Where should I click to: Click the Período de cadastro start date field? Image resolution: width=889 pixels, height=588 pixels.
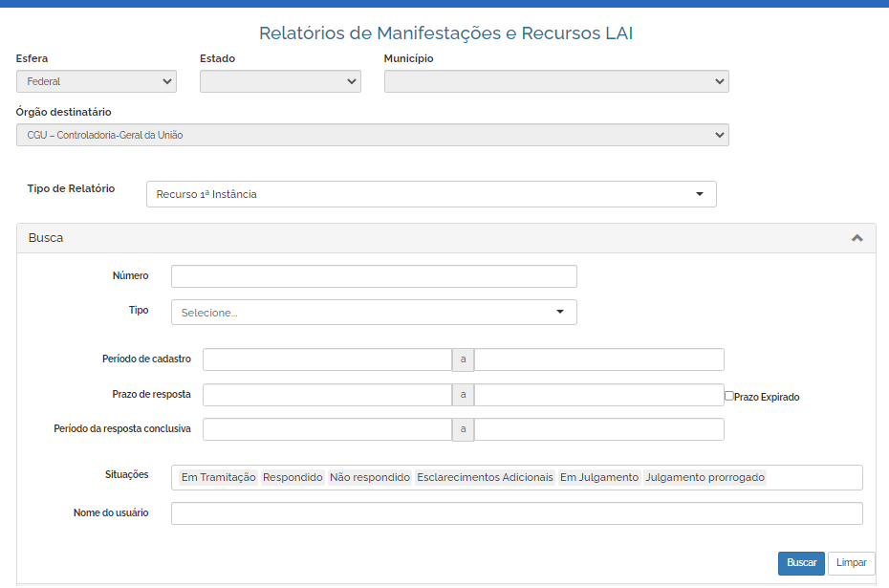327,359
